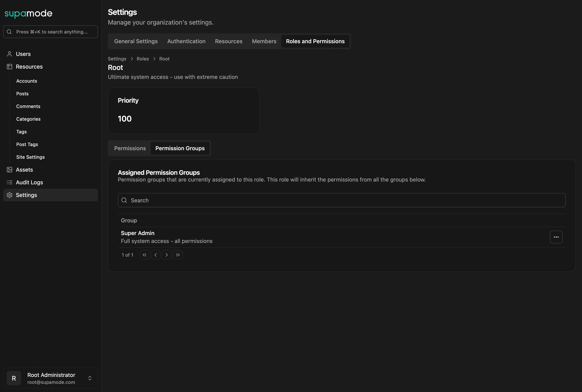Click the Assets image icon
582x392 pixels.
click(10, 170)
